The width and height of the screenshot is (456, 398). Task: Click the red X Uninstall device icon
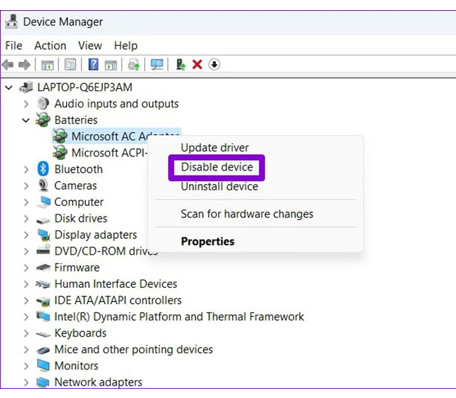point(197,64)
